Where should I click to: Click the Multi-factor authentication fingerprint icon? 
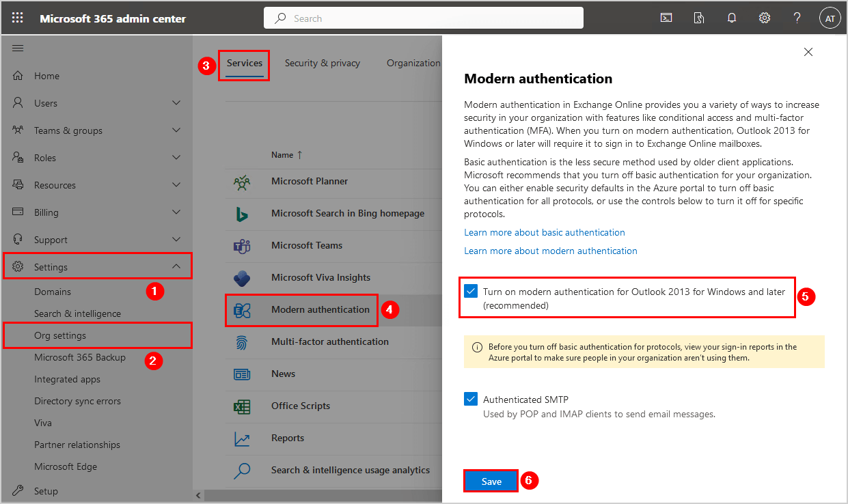(242, 342)
